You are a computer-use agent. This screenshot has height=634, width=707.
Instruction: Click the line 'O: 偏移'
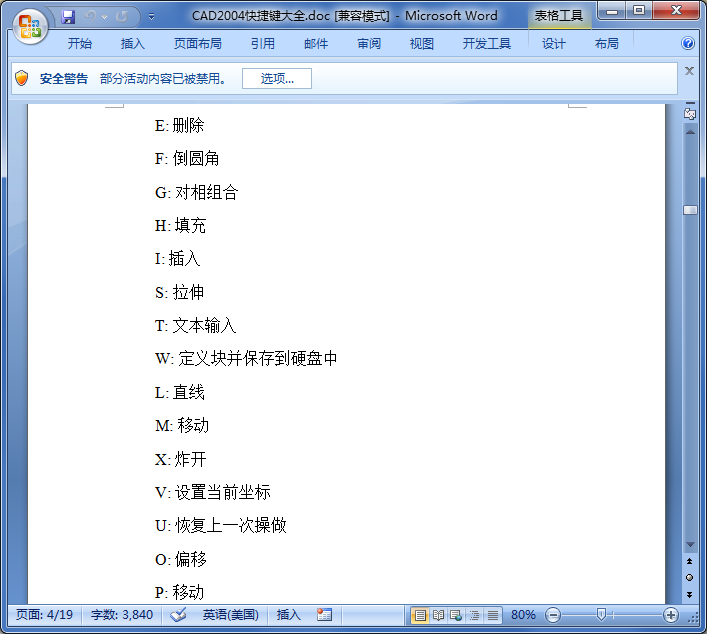coord(181,560)
